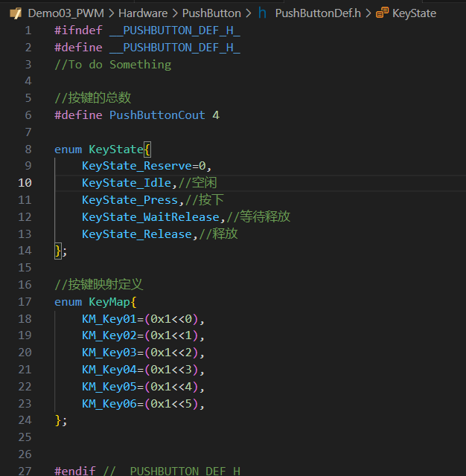The width and height of the screenshot is (466, 476).
Task: Click the Demo03_PWM folder icon in breadcrumb
Action: (16, 13)
